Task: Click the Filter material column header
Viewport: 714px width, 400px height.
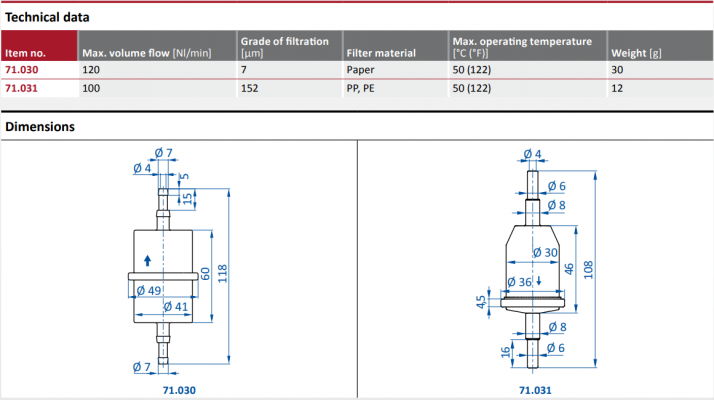Action: (379, 52)
